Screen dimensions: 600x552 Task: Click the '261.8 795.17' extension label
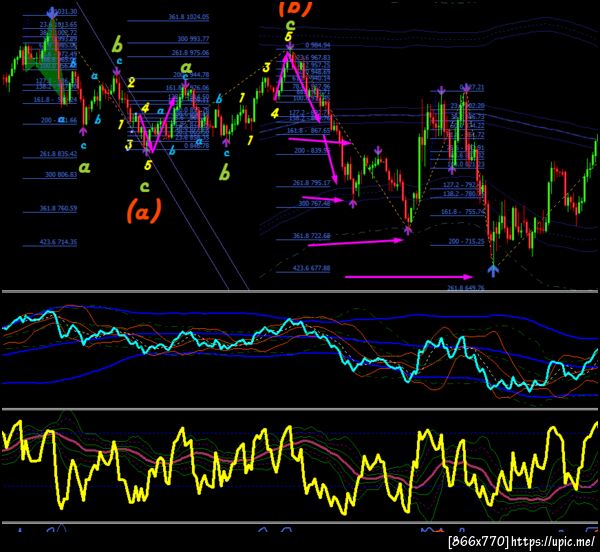click(x=311, y=183)
